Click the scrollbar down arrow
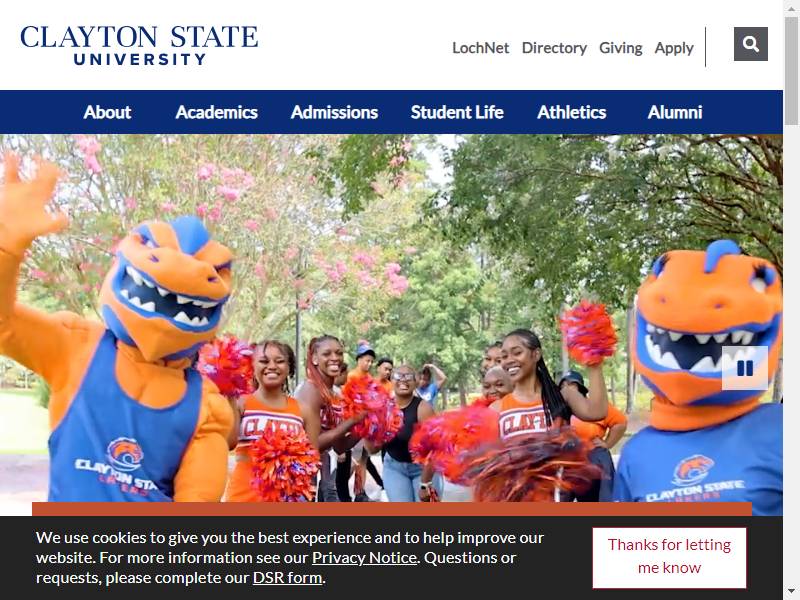800x600 pixels. [791, 594]
